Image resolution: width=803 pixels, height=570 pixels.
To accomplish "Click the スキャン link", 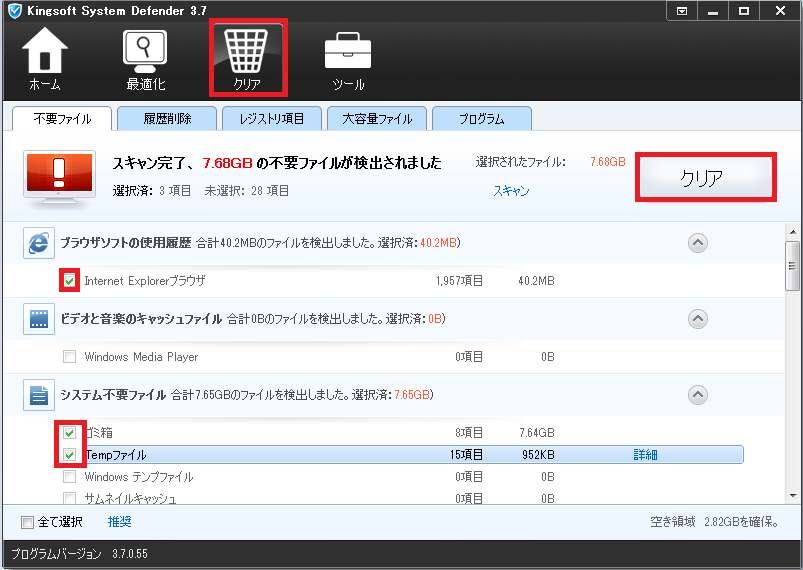I will pyautogui.click(x=511, y=190).
